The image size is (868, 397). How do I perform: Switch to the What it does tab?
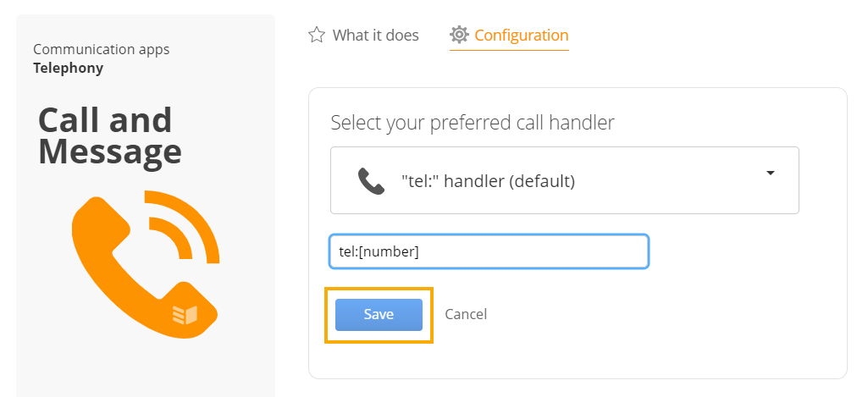click(363, 36)
